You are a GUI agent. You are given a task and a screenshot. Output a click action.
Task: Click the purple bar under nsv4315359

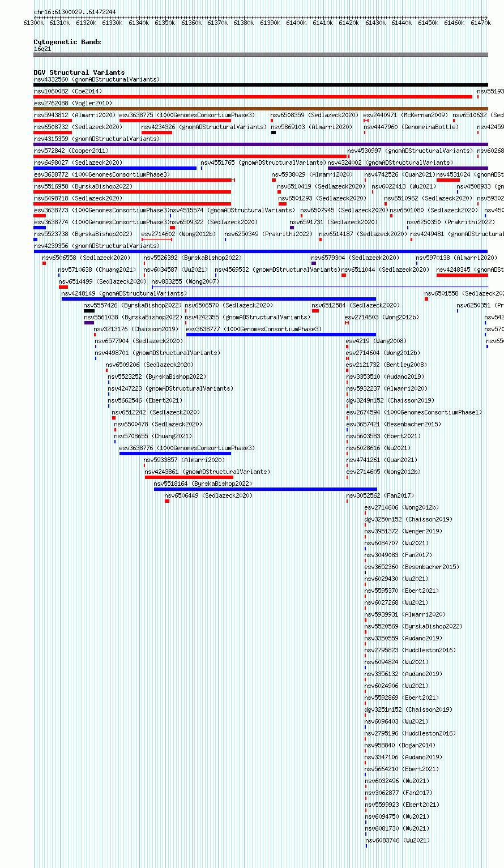(260, 144)
